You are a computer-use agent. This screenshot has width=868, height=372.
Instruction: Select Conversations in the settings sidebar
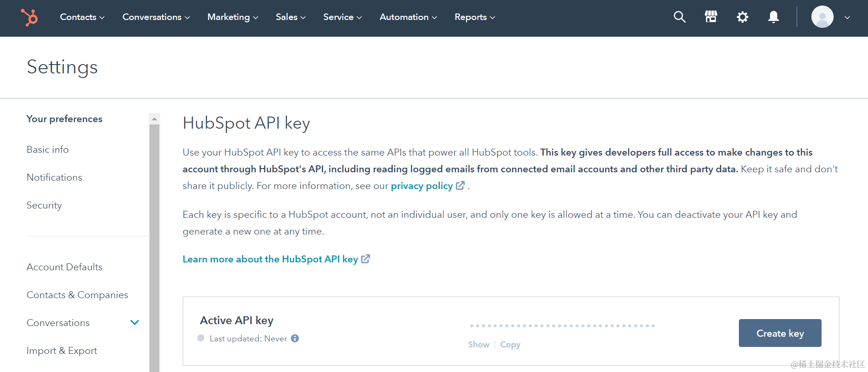click(58, 323)
